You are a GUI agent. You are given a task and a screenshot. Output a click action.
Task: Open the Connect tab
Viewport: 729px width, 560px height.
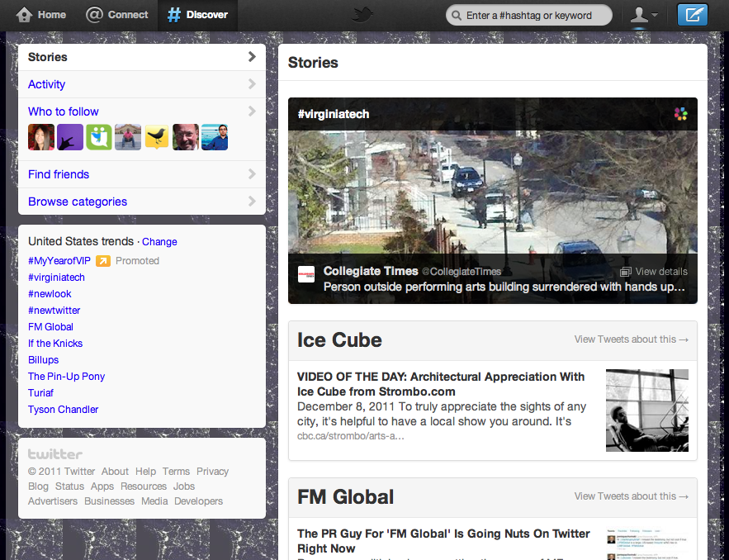click(117, 15)
